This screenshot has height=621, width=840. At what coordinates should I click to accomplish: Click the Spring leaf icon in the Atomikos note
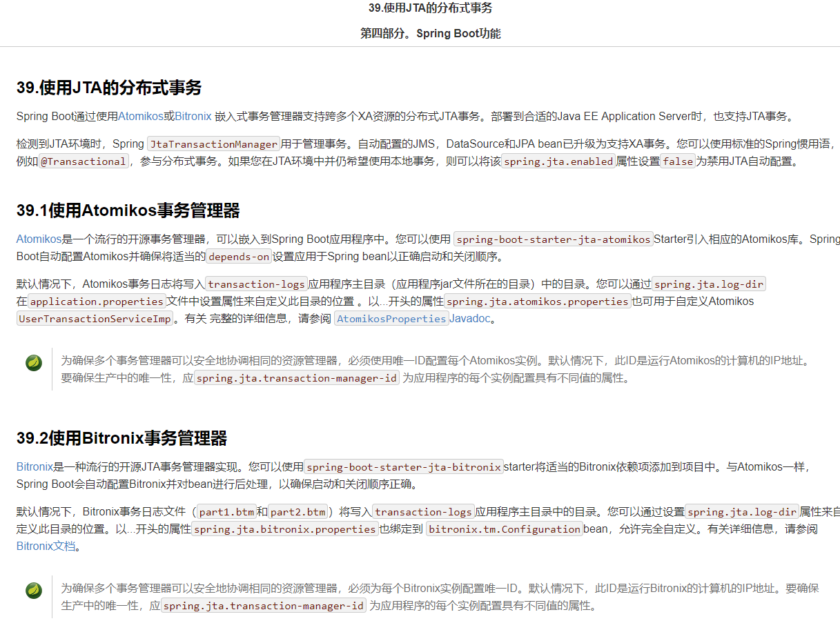click(x=34, y=362)
